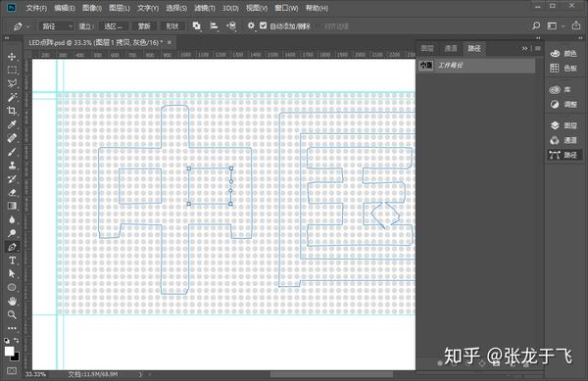
Task: Open the 图层(L) menu
Action: 120,8
